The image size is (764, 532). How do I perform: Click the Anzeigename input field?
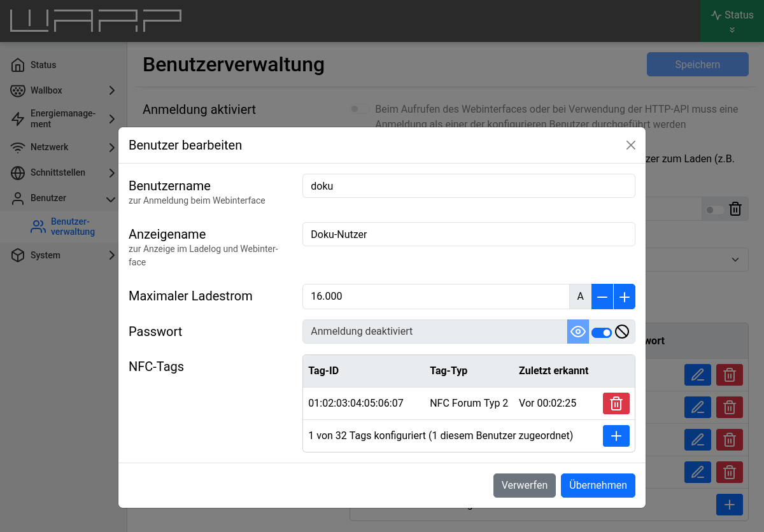tap(469, 234)
